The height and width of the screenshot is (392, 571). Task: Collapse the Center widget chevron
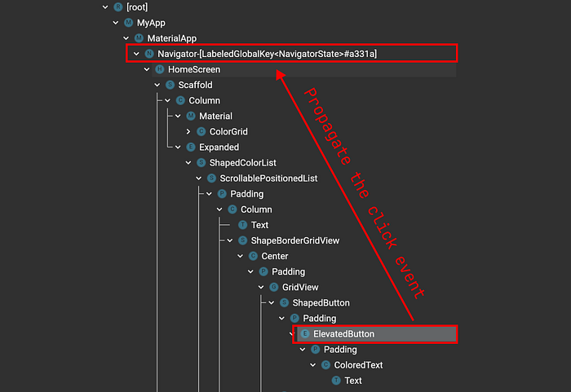(x=241, y=256)
